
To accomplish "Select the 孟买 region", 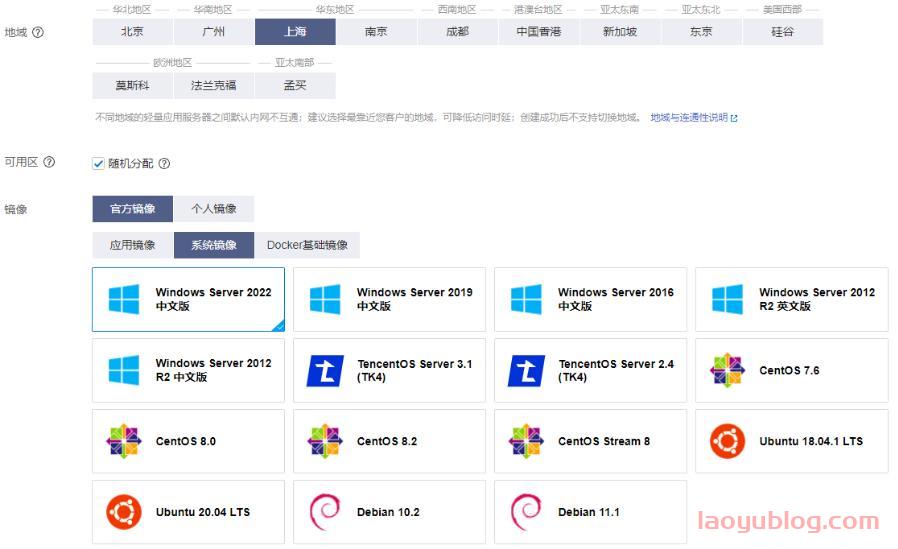I will [295, 85].
